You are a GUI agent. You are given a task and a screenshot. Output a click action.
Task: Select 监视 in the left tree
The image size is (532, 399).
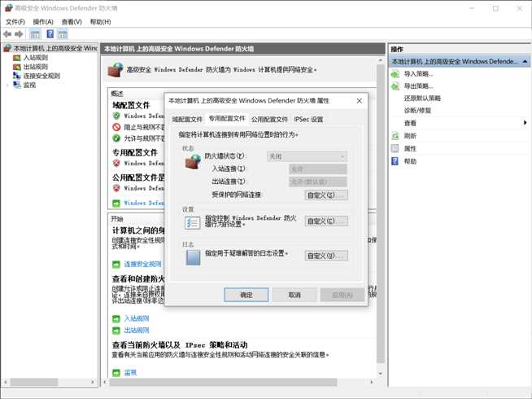coord(29,85)
